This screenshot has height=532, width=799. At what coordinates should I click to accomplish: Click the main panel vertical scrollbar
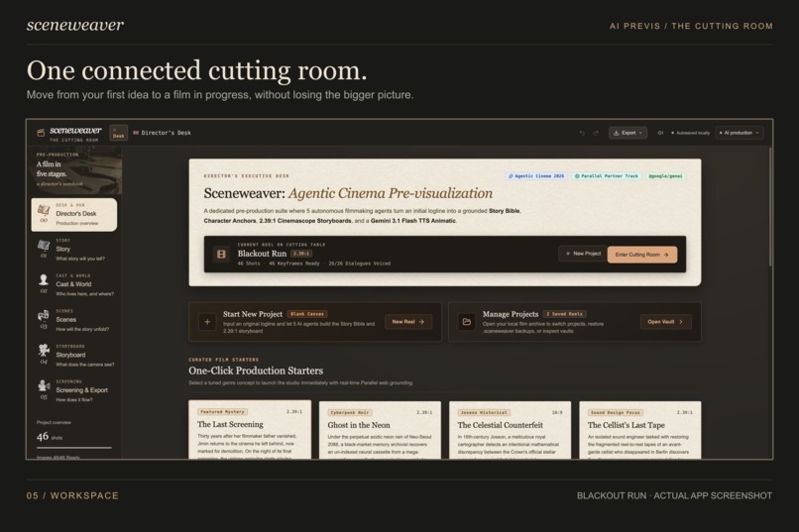coord(770,207)
